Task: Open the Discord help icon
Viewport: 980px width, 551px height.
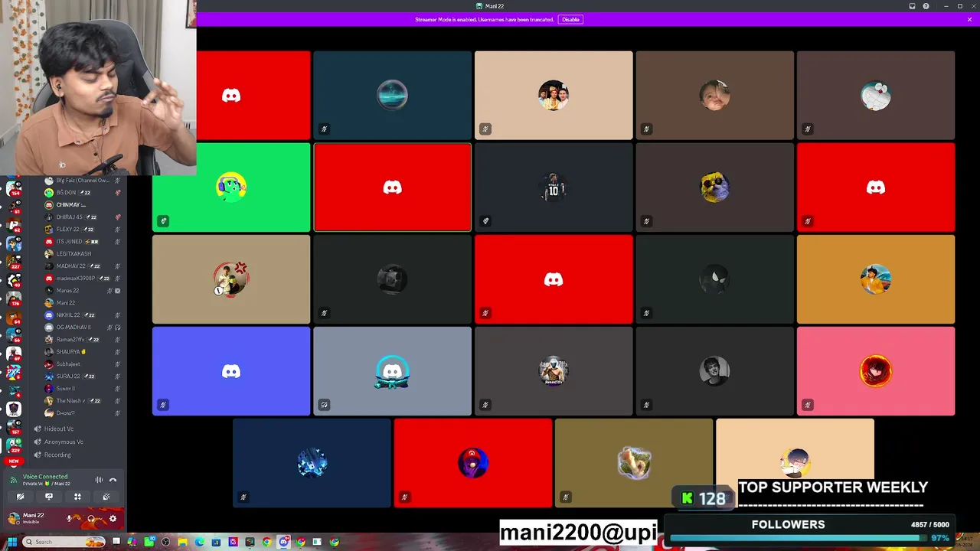Action: tap(926, 6)
